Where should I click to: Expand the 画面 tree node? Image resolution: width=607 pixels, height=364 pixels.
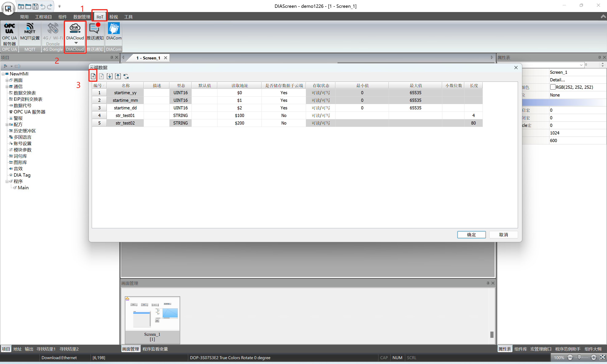click(x=7, y=81)
